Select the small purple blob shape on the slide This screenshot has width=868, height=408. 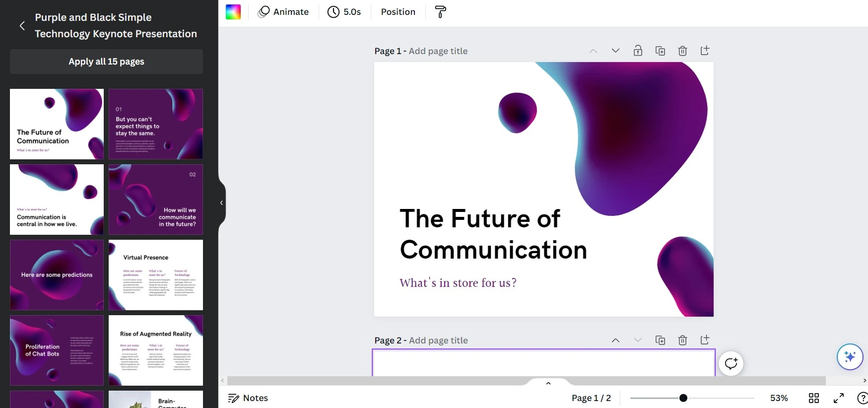(x=518, y=113)
